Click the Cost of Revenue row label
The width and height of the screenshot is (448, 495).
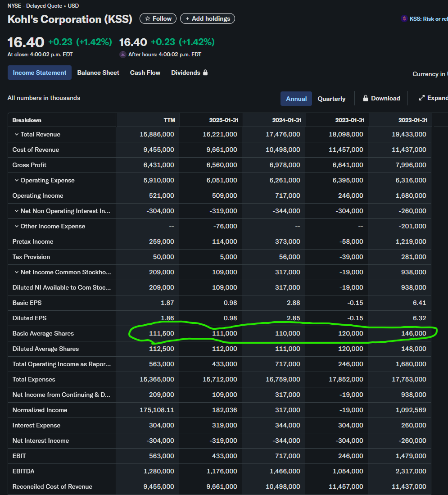coord(36,150)
